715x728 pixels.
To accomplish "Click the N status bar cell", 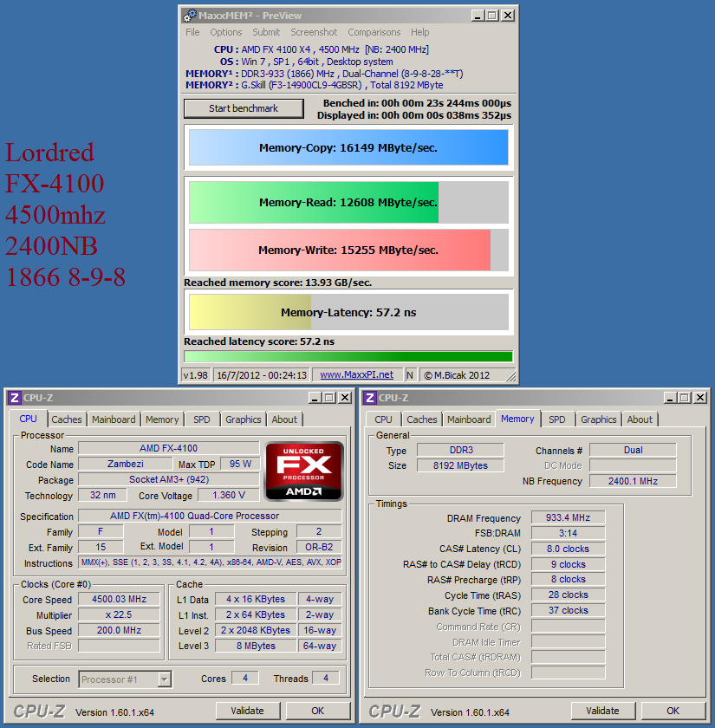I will pyautogui.click(x=409, y=375).
